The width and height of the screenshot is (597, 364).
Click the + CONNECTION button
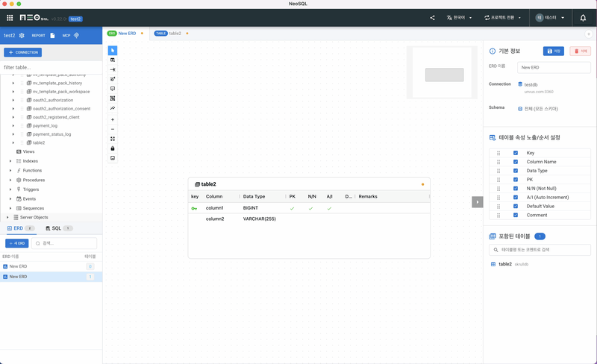coord(22,52)
